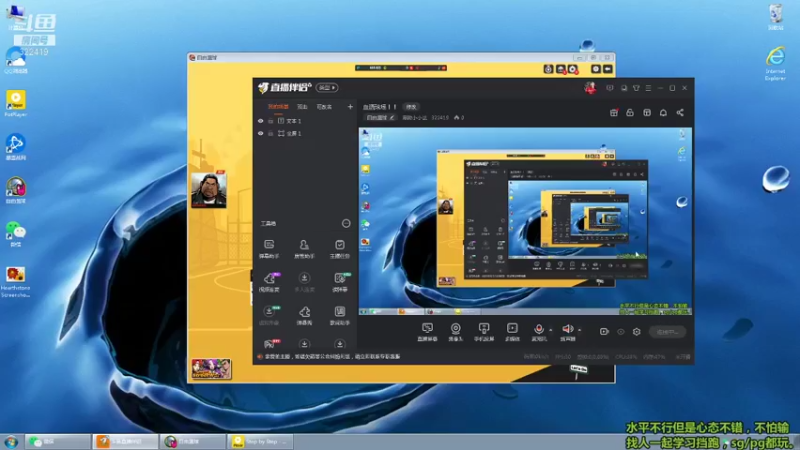Click character portrait in yellow game window

click(209, 189)
